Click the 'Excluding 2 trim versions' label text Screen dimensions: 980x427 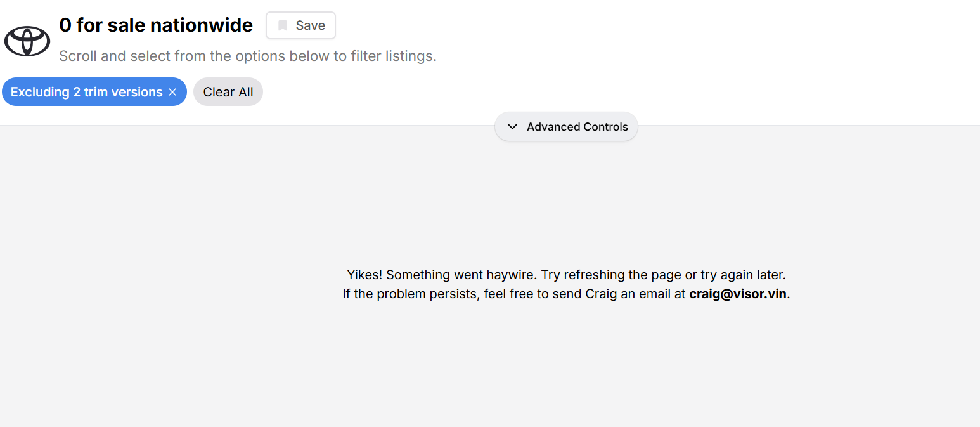point(87,92)
